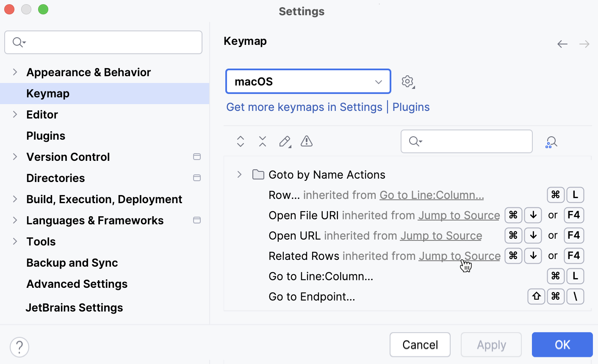
Task: Expand the Build, Execution, Deployment section
Action: coord(15,199)
